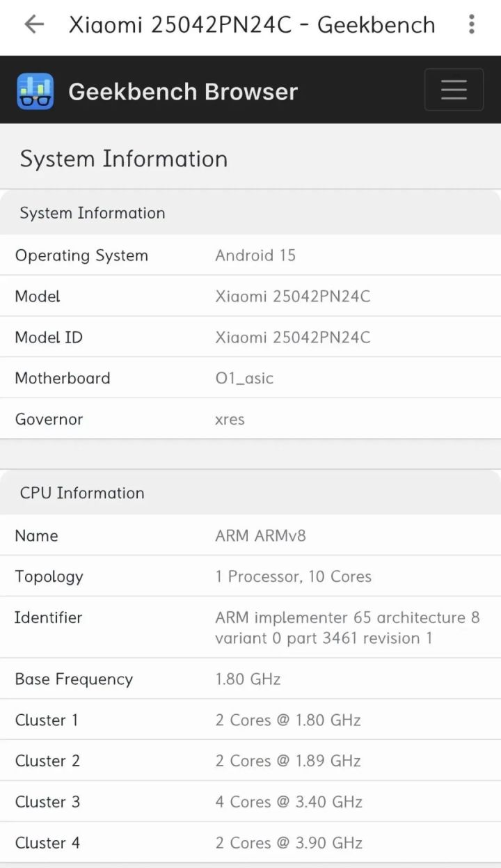Viewport: 501px width, 868px height.
Task: Click the System Information heading
Action: [x=124, y=159]
